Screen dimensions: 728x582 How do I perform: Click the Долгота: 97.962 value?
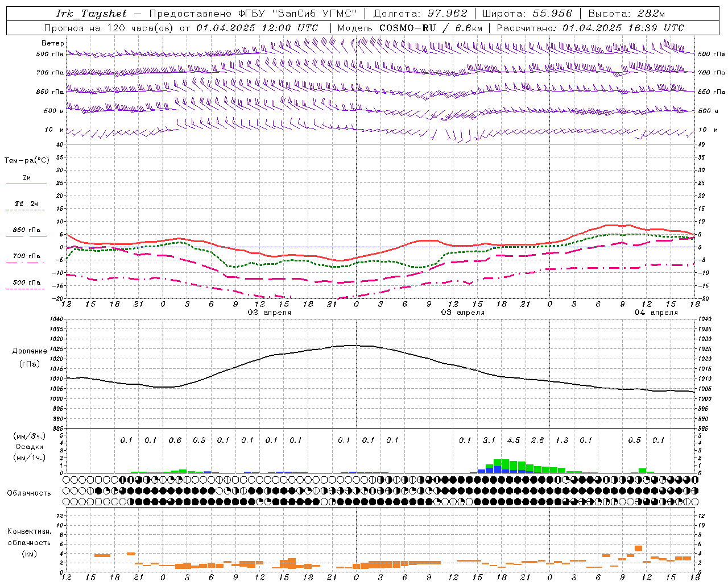point(420,14)
